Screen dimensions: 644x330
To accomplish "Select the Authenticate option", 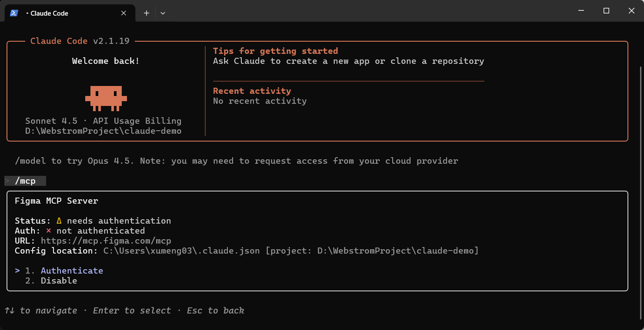I will pyautogui.click(x=72, y=271).
